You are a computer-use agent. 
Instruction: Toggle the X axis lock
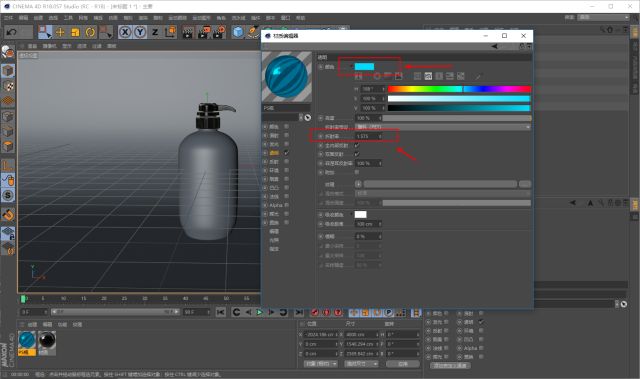pos(125,32)
